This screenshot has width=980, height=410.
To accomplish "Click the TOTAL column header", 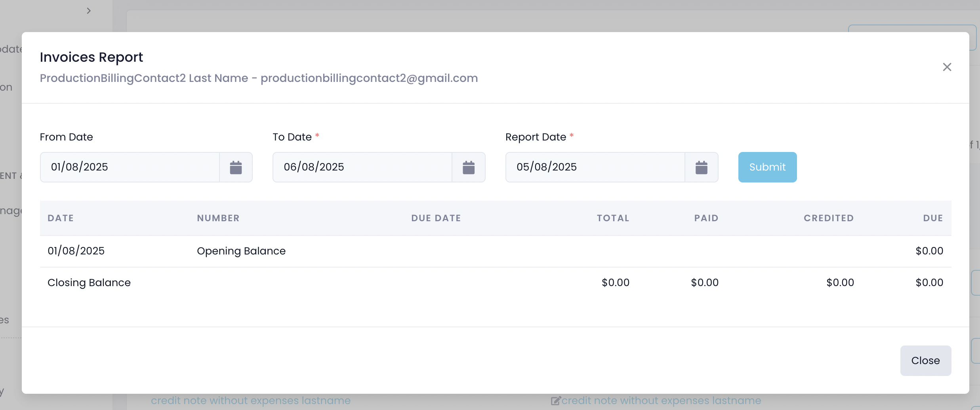I will pyautogui.click(x=613, y=218).
